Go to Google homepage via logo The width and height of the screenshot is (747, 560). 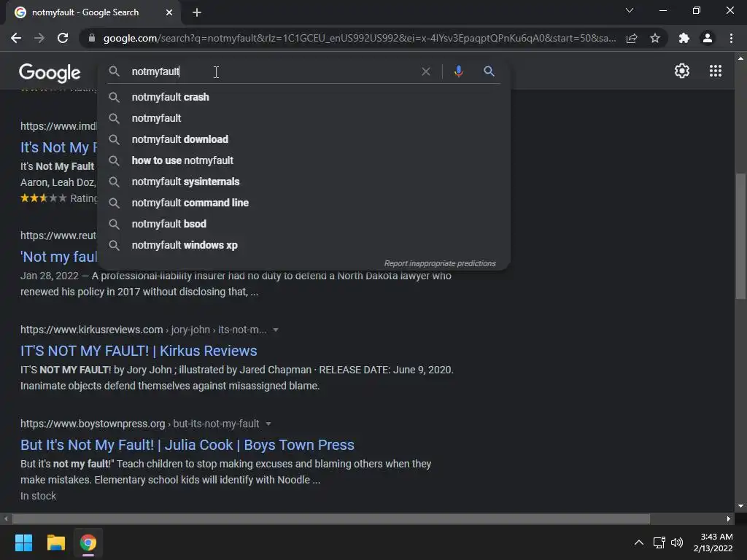point(50,72)
